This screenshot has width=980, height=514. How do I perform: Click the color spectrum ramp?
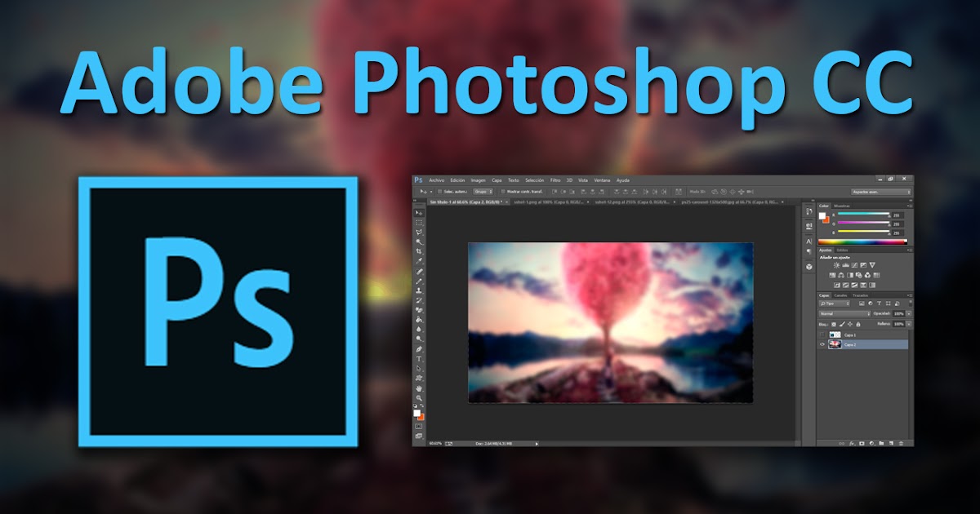[862, 241]
